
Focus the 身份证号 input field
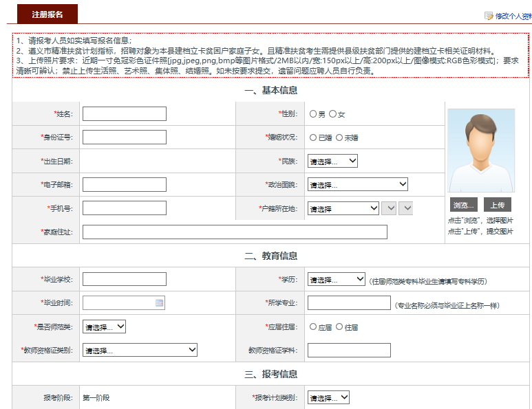(x=125, y=137)
